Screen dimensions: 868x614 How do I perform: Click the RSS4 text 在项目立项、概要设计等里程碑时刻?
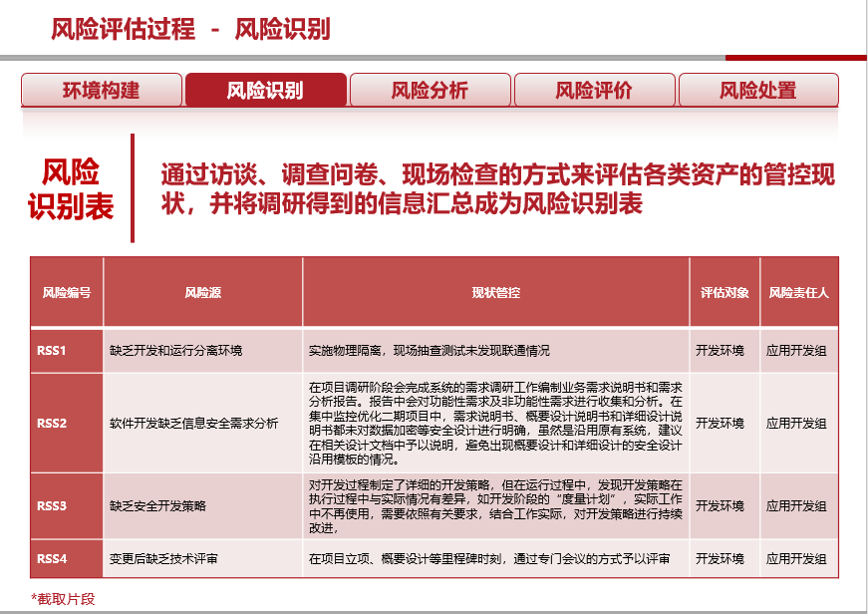click(406, 558)
